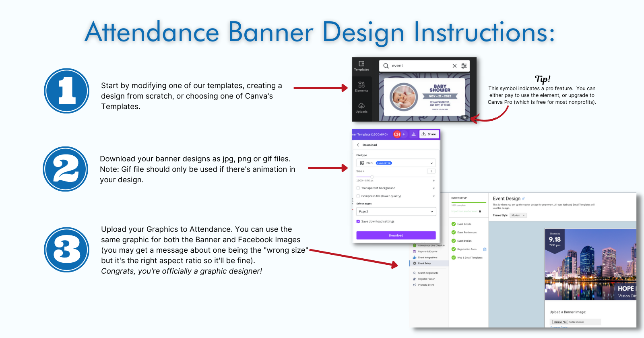Image resolution: width=644 pixels, height=338 pixels.
Task: Click the Event Setup gear icon
Action: (x=415, y=264)
